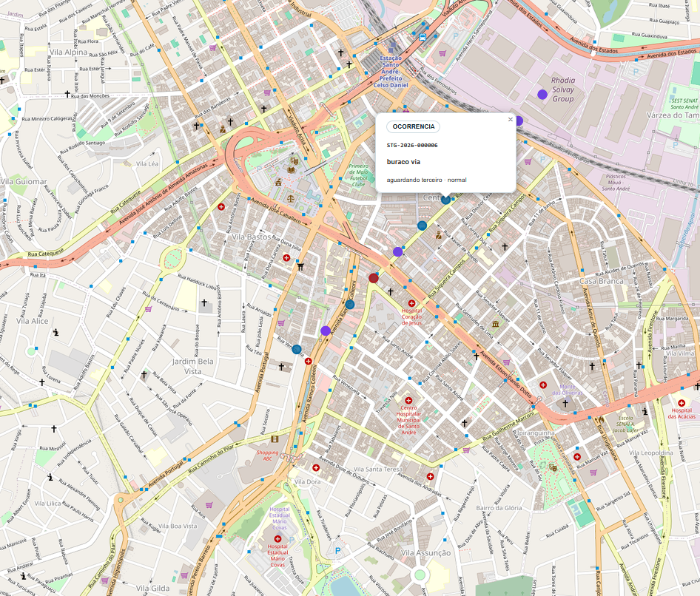Select Centro Hospitalar Municipal hospital icon
Viewport: 700px width, 596px height.
pos(408,401)
